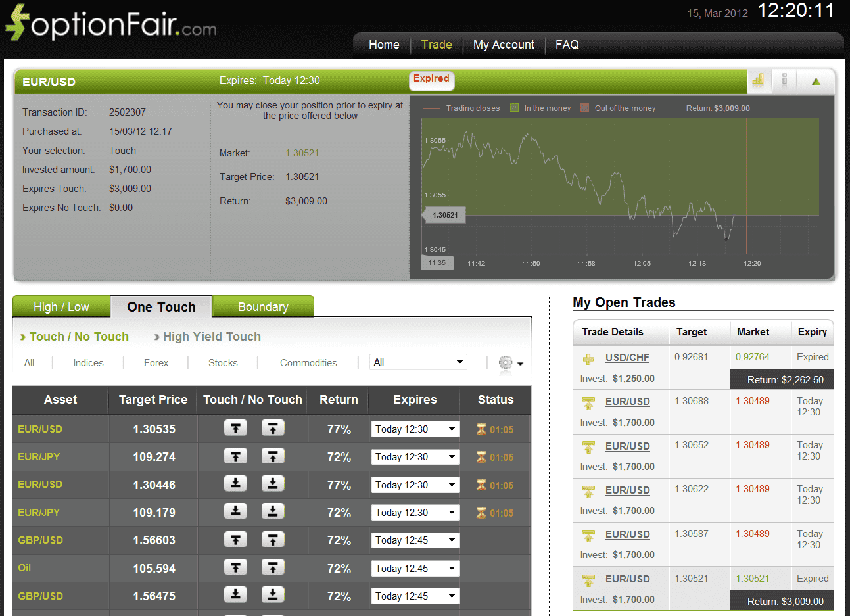Select the bar chart view icon
850x616 pixels.
759,80
